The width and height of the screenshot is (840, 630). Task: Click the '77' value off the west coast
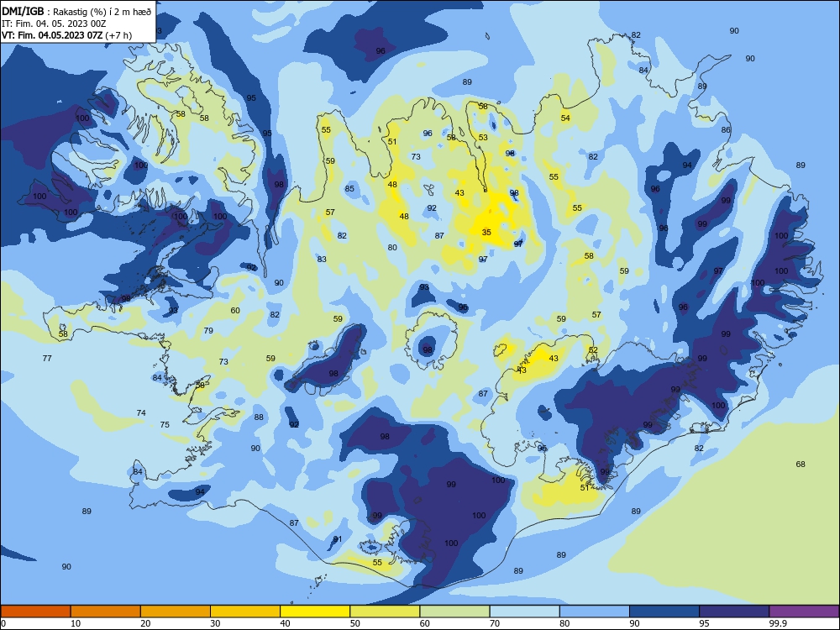[x=47, y=358]
